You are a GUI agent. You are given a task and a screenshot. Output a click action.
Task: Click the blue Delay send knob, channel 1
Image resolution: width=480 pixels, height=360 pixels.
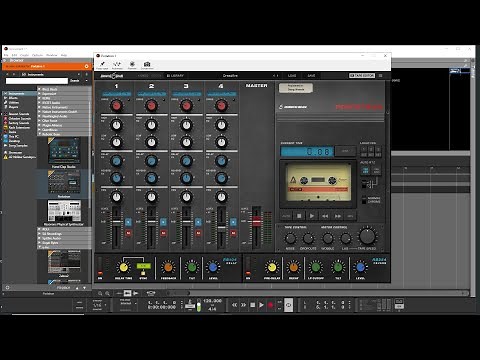click(x=116, y=161)
